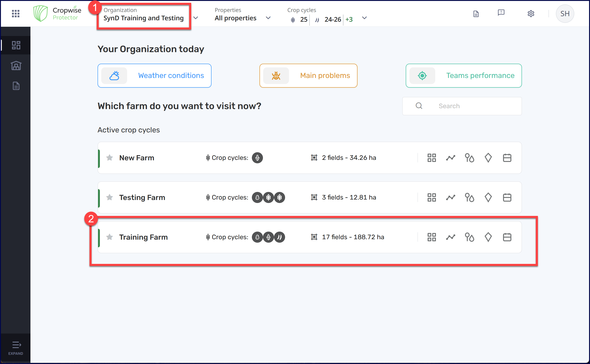Click the dashboard icon in sidebar
The width and height of the screenshot is (590, 364).
click(16, 45)
